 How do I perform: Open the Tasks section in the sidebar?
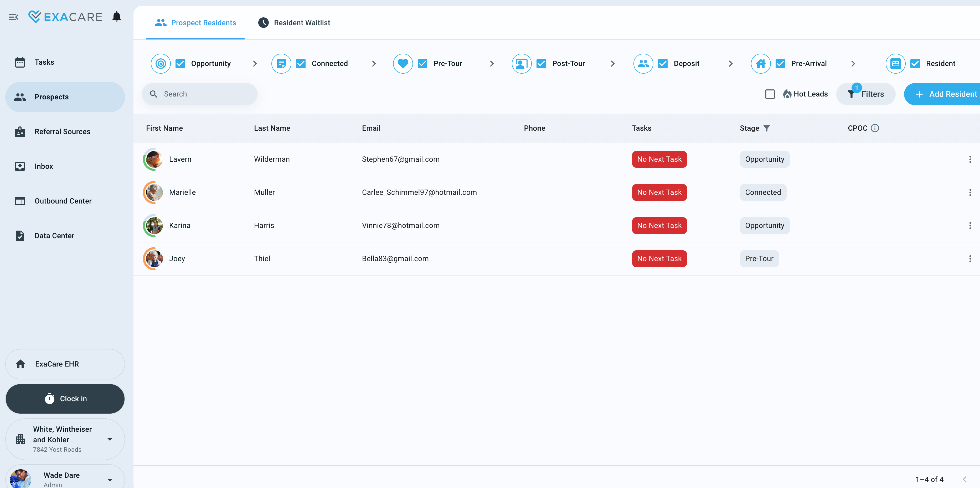[44, 62]
